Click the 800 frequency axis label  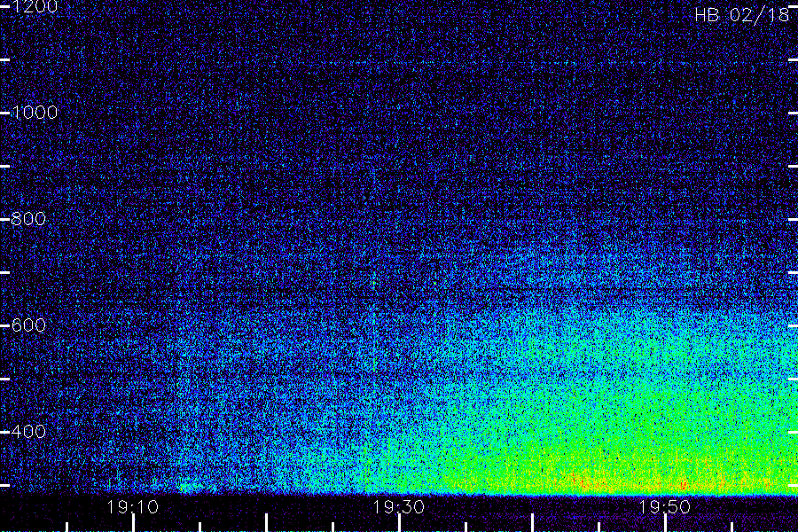point(28,219)
